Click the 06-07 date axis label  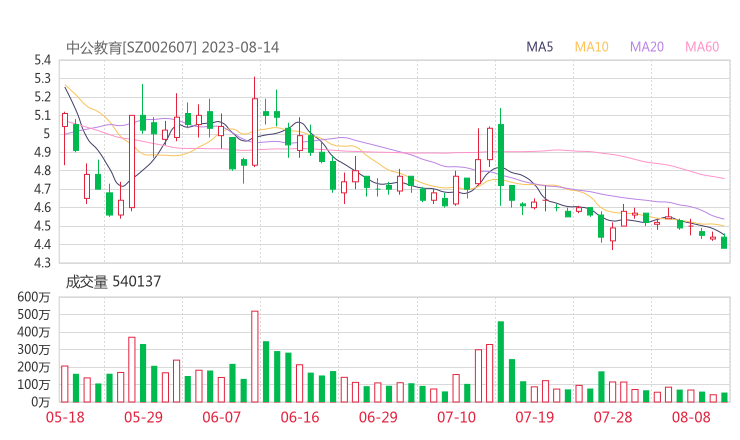pos(221,417)
